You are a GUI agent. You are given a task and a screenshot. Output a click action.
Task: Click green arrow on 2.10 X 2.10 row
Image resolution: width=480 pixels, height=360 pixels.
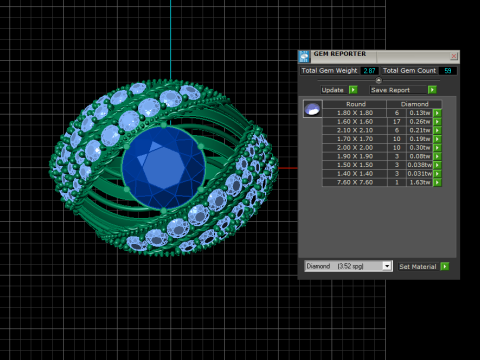point(437,130)
